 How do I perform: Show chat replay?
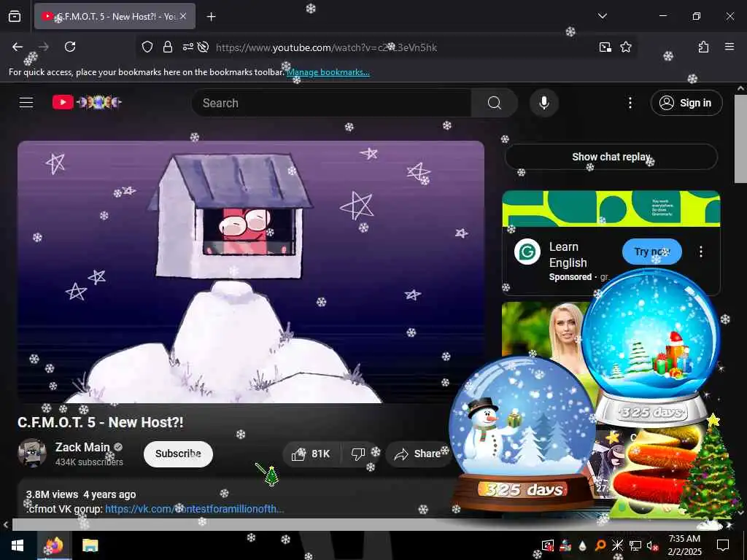[611, 157]
